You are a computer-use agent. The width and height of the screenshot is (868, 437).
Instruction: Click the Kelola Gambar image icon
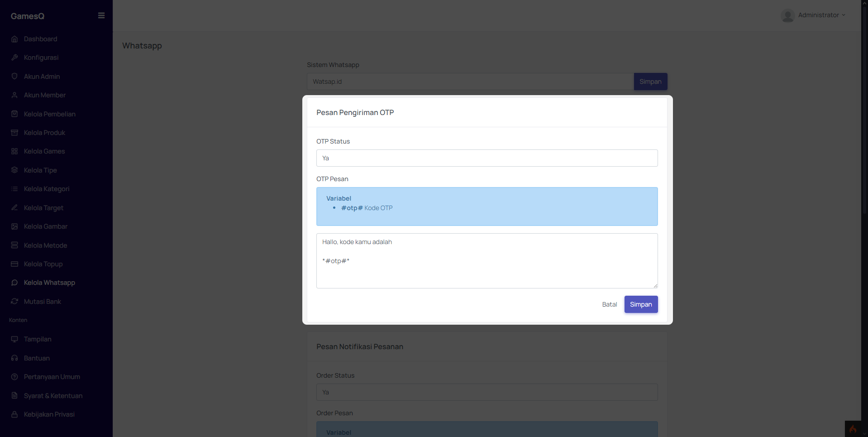click(14, 226)
